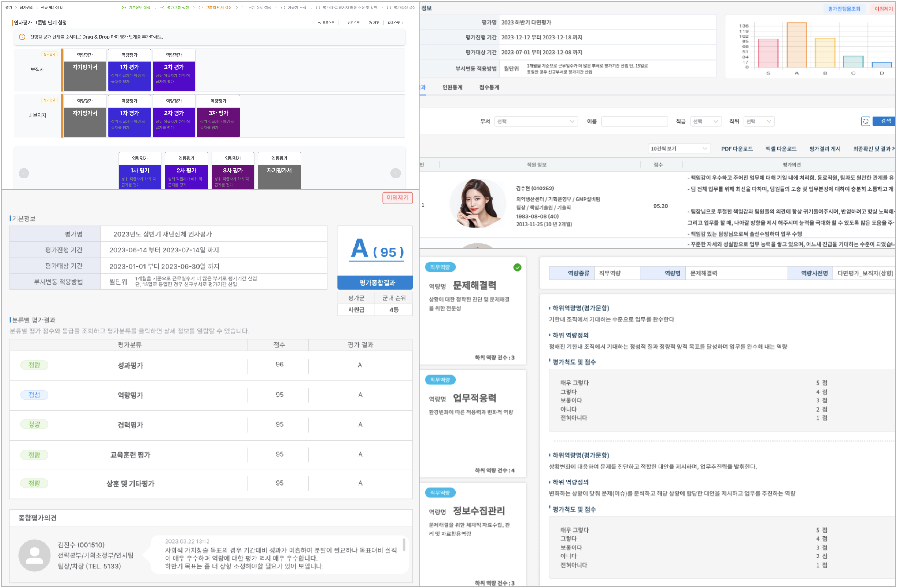Image resolution: width=897 pixels, height=588 pixels.
Task: Click the 목록으로 back-to-list icon
Action: point(319,23)
